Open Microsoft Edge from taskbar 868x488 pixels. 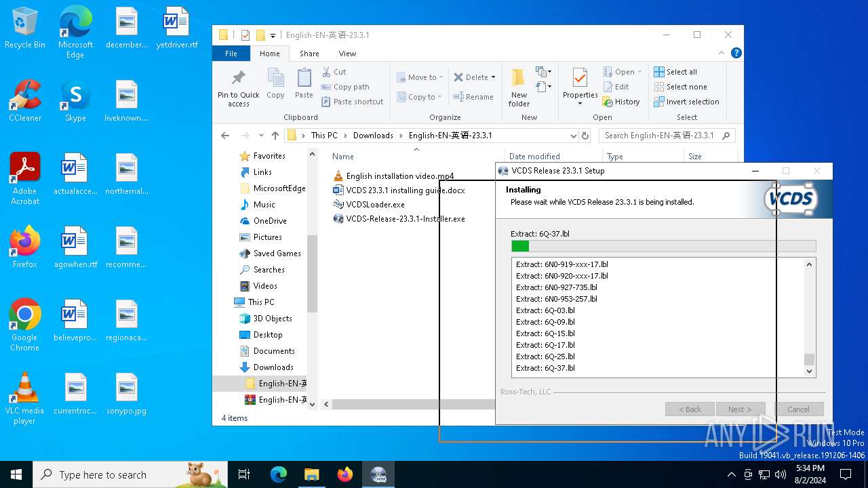pos(279,474)
